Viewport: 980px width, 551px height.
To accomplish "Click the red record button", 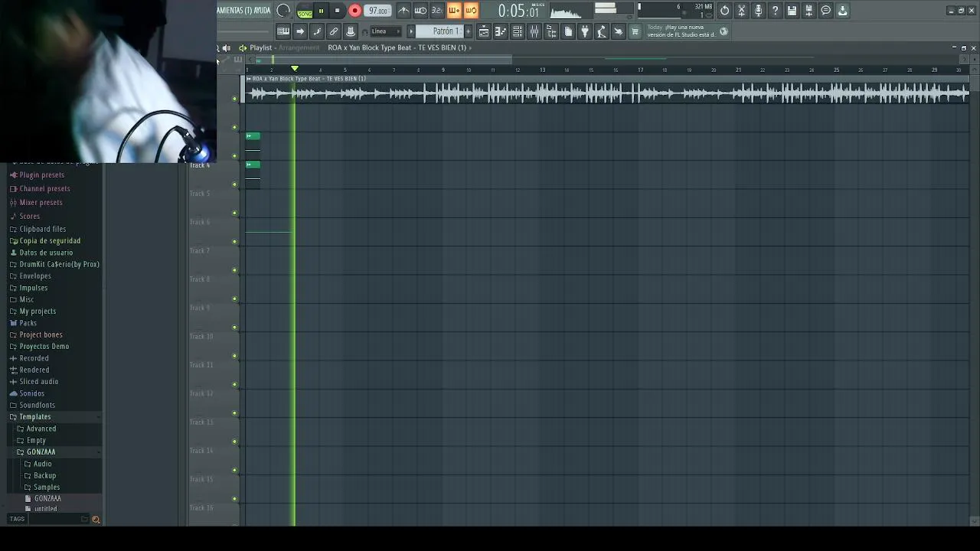I will [x=354, y=11].
